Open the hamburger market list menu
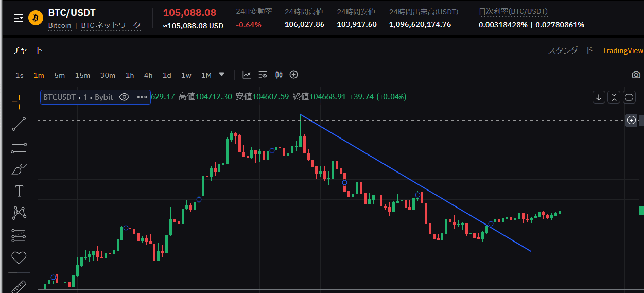Screen dimensions: 644x293 click(x=18, y=18)
